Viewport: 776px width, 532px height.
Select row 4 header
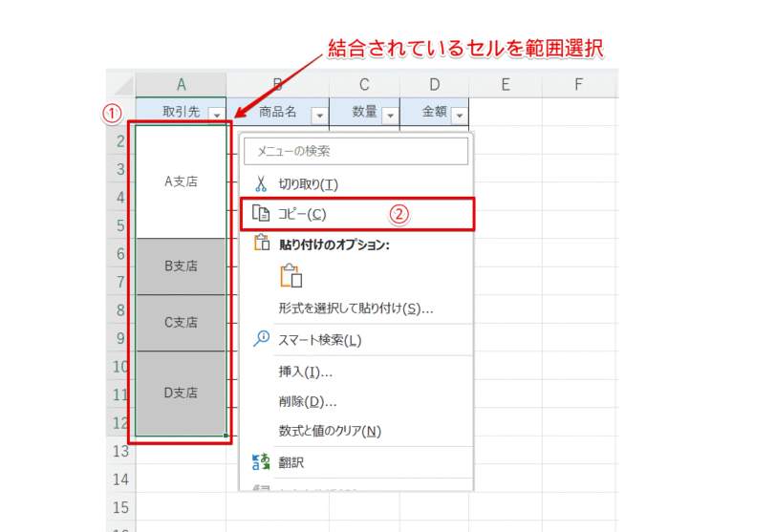pos(120,198)
